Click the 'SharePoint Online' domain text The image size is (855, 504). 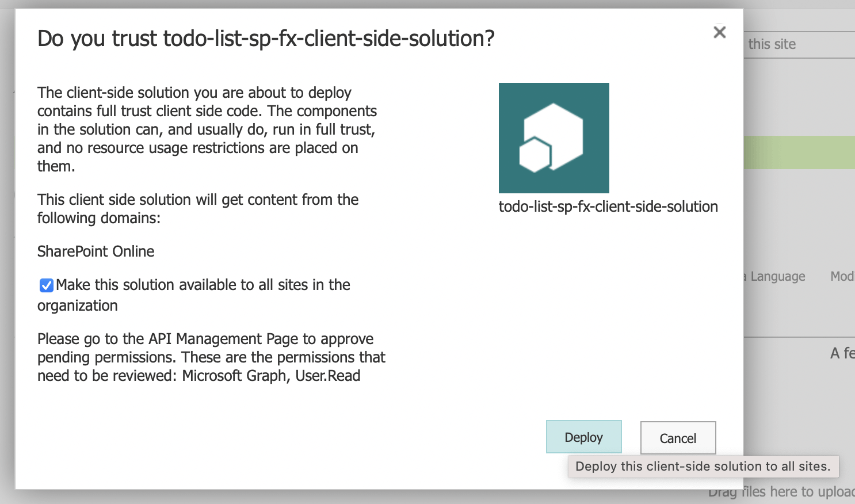click(x=96, y=251)
